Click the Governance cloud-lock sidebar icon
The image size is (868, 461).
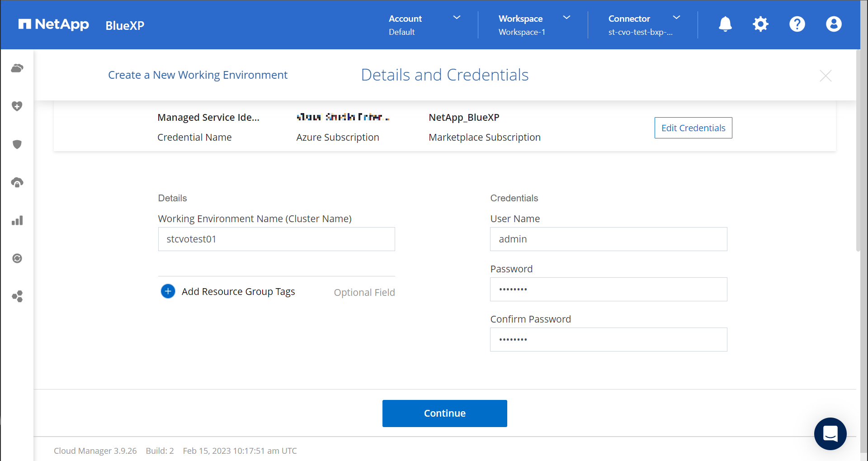tap(17, 182)
